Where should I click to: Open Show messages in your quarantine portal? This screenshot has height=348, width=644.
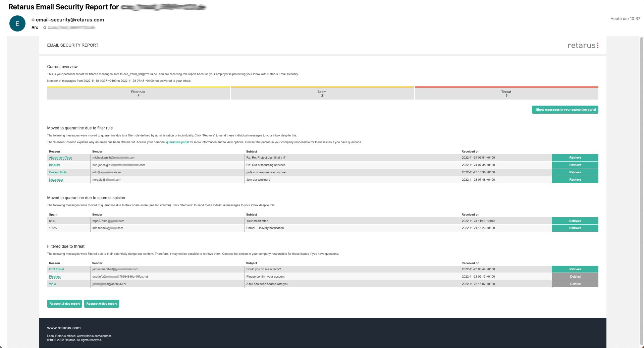coord(565,110)
